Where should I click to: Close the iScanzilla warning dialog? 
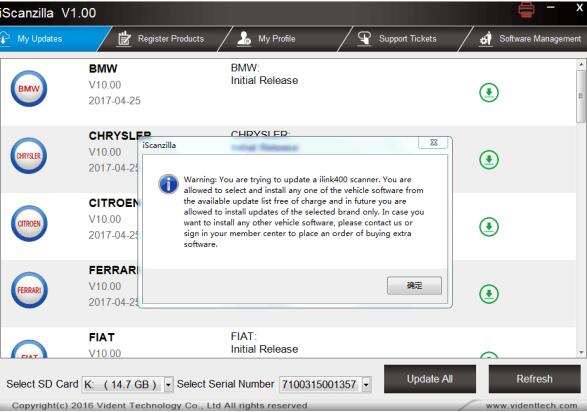pyautogui.click(x=434, y=142)
